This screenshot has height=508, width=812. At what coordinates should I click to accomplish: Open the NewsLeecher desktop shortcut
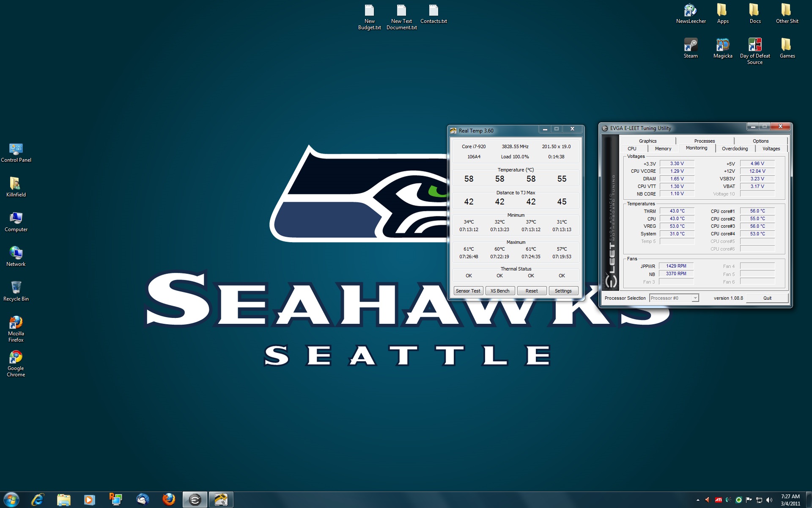click(x=691, y=14)
